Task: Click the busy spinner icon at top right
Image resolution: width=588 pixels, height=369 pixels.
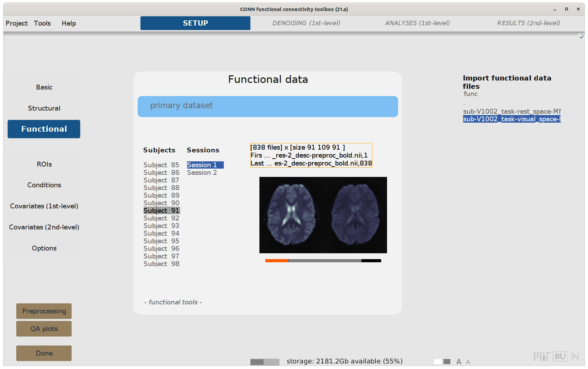Action: tap(581, 36)
